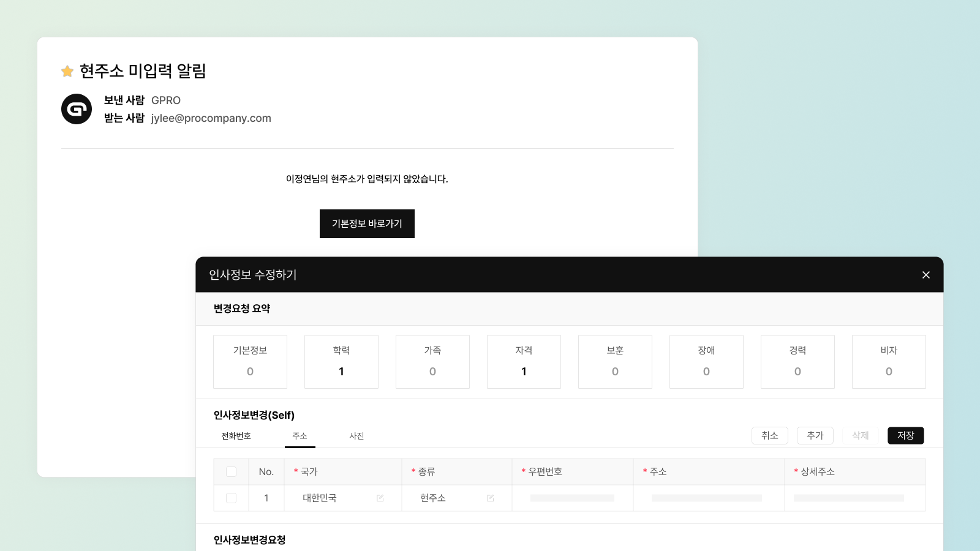Switch to the 사진 tab

pos(356,436)
